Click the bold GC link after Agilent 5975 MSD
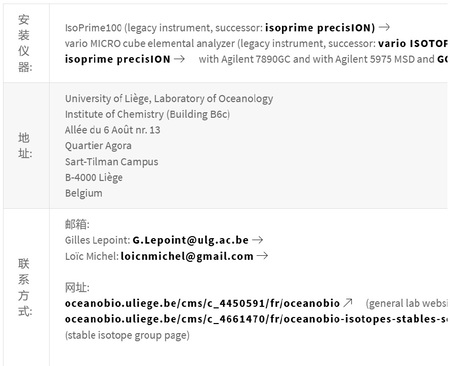Viewport: 450px width, 366px height. click(x=442, y=59)
